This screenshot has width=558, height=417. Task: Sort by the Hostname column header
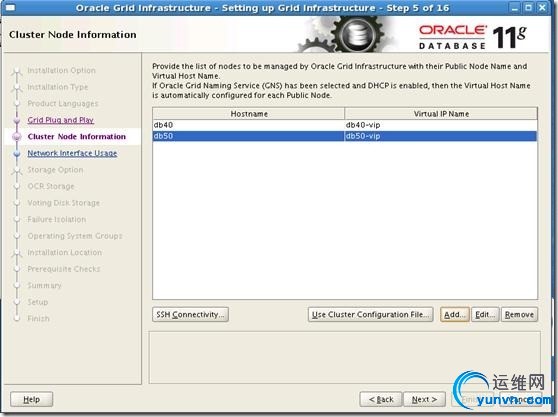point(248,114)
